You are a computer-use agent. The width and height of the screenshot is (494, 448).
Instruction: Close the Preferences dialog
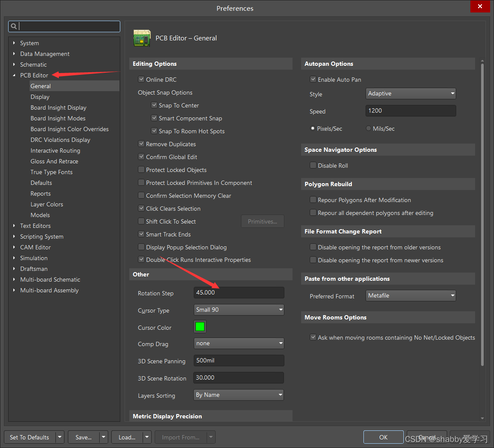[480, 6]
